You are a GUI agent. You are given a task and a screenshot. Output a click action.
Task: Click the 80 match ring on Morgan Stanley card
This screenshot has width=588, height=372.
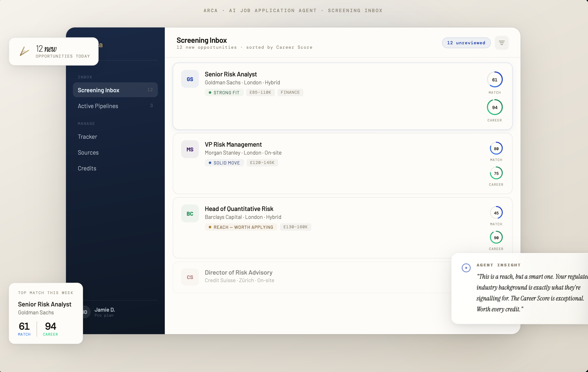[x=496, y=148]
